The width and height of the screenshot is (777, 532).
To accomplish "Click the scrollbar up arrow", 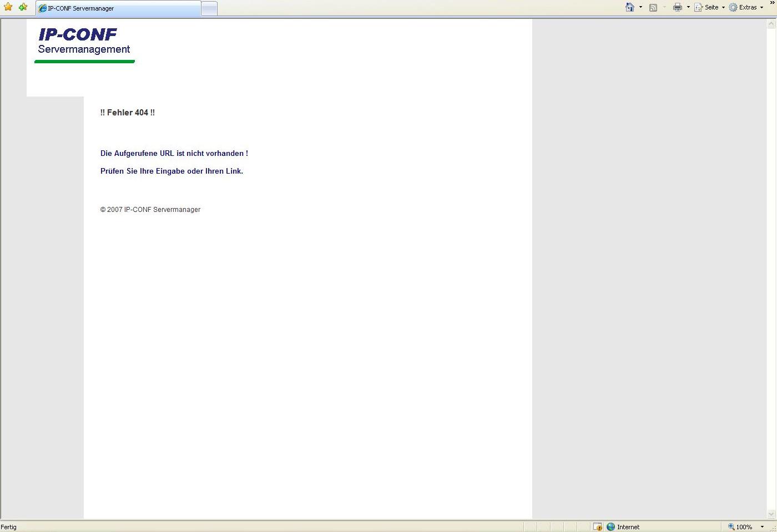I will [771, 24].
